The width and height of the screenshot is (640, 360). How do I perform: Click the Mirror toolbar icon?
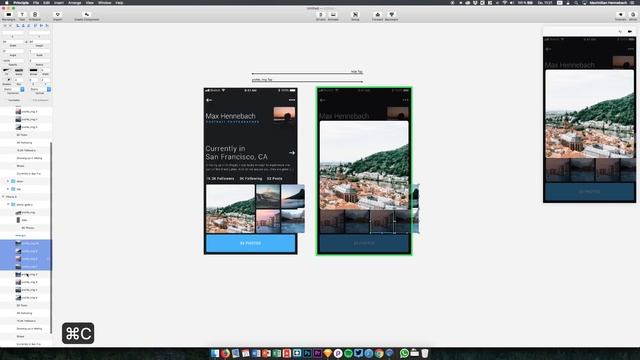(x=633, y=15)
